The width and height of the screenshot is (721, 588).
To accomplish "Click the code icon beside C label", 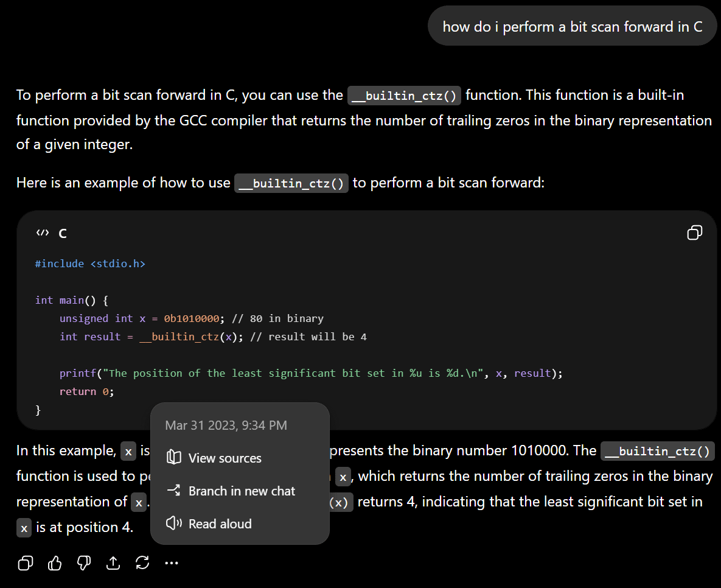I will click(x=43, y=233).
